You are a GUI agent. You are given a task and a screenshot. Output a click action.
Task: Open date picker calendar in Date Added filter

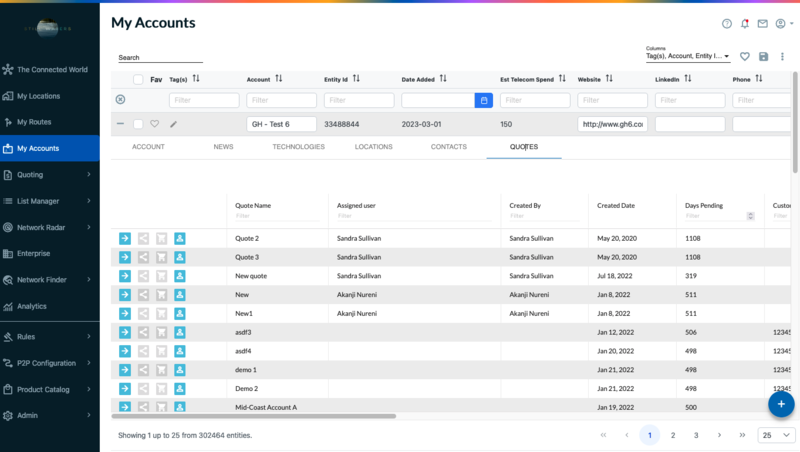483,100
